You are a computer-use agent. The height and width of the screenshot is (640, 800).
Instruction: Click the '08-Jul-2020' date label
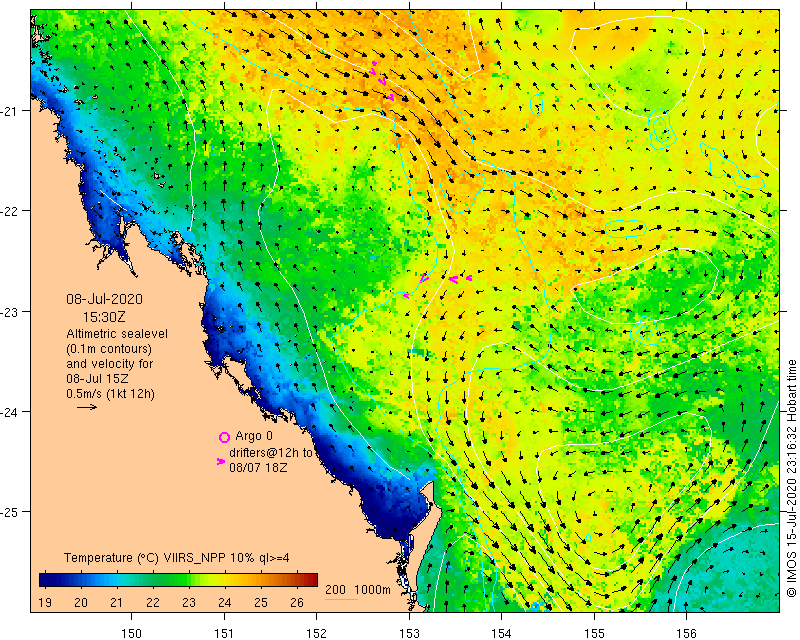(x=105, y=299)
